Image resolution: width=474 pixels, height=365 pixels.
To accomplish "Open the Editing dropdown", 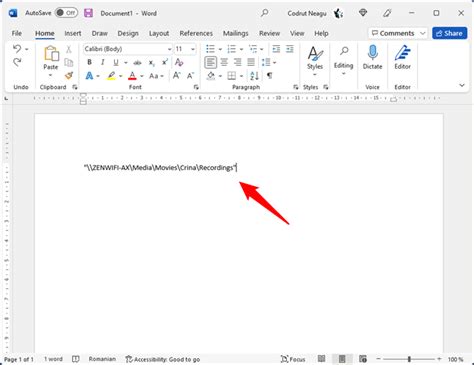I will pos(344,60).
